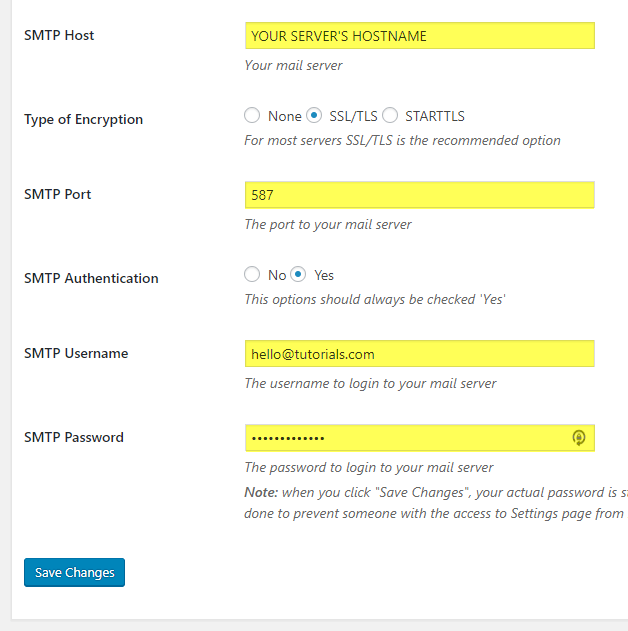Click the SMTP Password label
Screen dimensions: 628x631
tap(74, 437)
